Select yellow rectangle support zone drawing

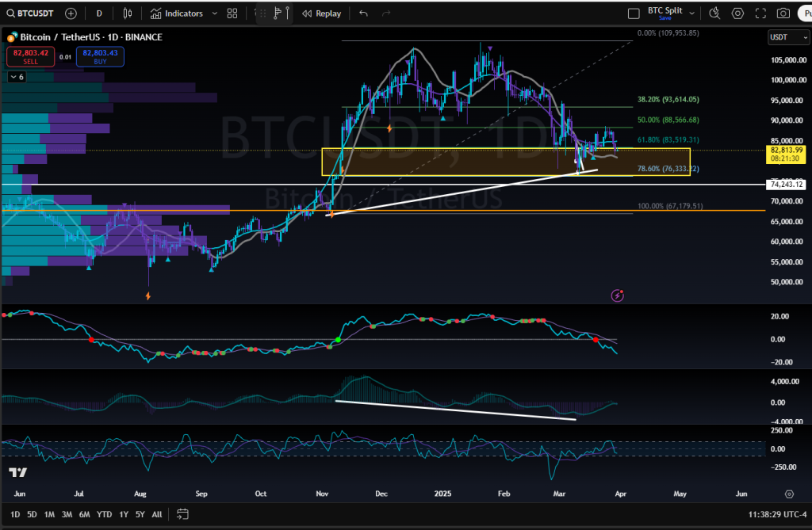point(505,162)
